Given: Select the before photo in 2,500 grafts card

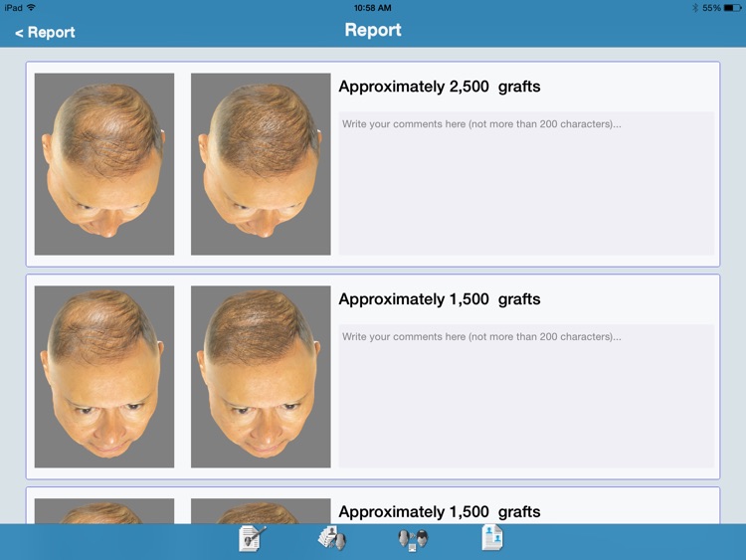Looking at the screenshot, I should [x=104, y=164].
